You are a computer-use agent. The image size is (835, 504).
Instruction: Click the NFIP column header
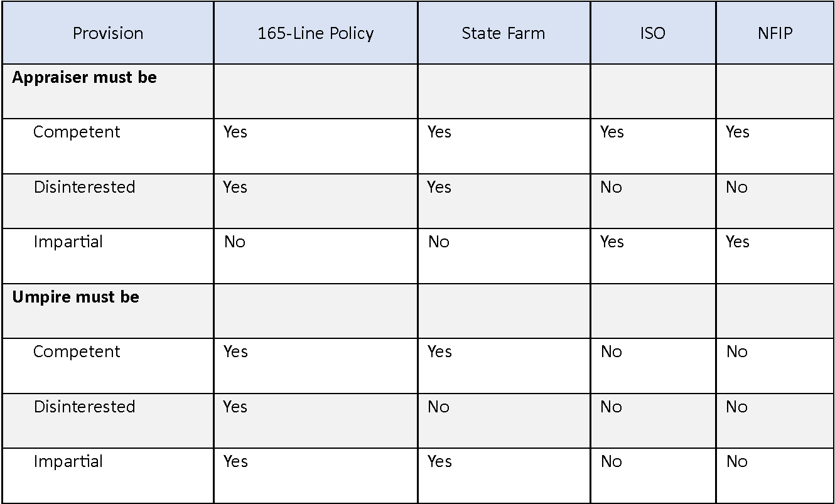coord(775,33)
